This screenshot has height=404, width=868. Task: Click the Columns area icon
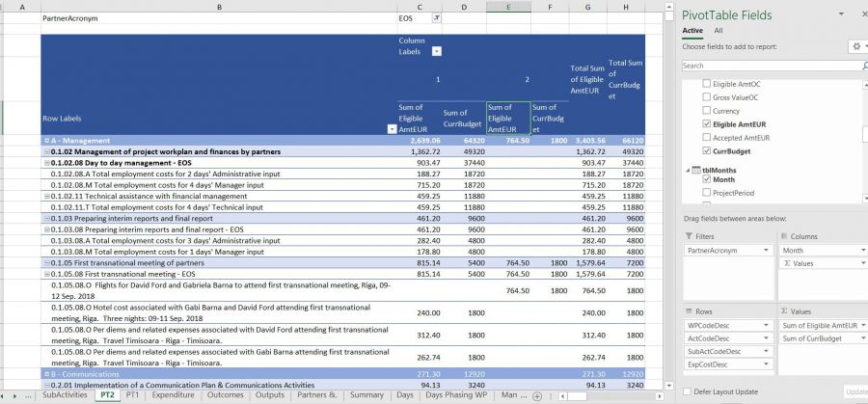784,236
